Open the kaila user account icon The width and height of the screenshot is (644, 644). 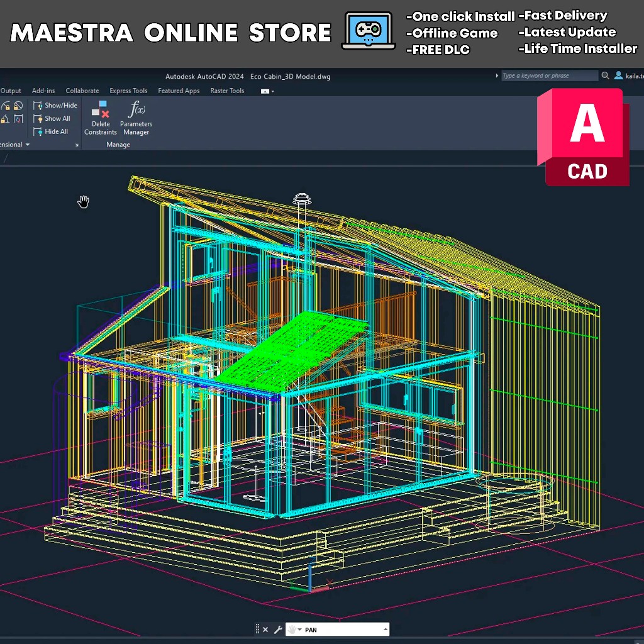click(619, 75)
